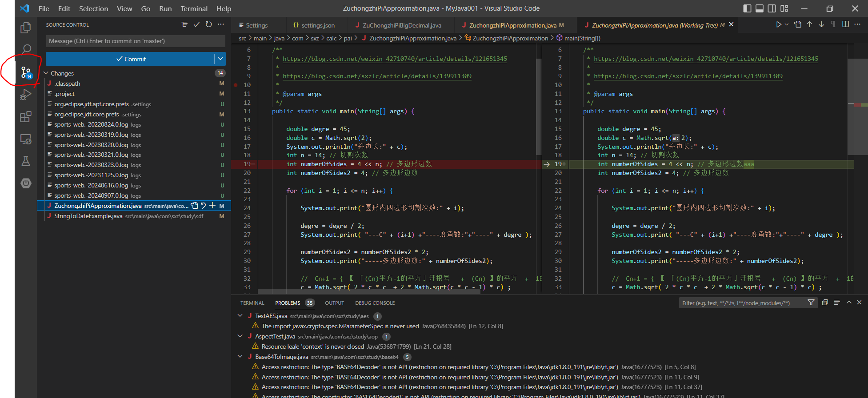Run Java using the play icon
This screenshot has width=868, height=398.
[779, 24]
